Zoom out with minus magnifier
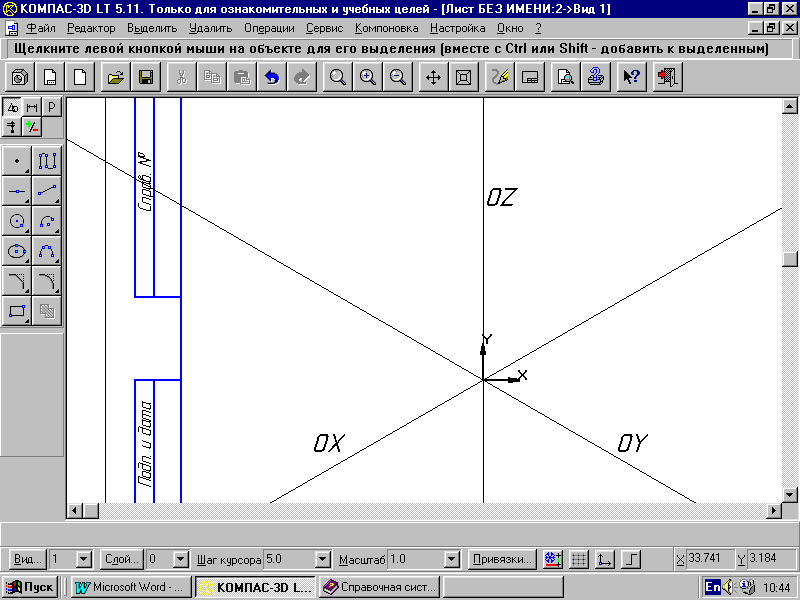This screenshot has height=600, width=800. coord(397,77)
